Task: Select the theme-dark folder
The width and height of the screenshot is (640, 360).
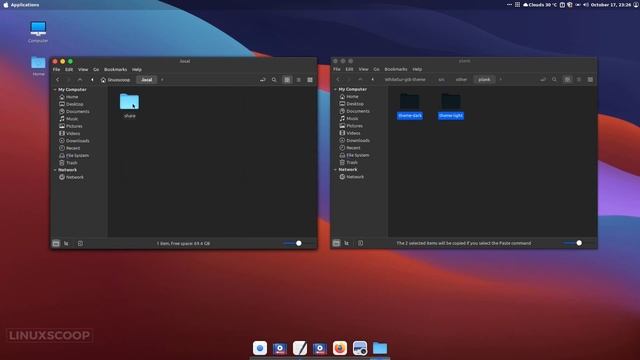Action: pyautogui.click(x=410, y=106)
